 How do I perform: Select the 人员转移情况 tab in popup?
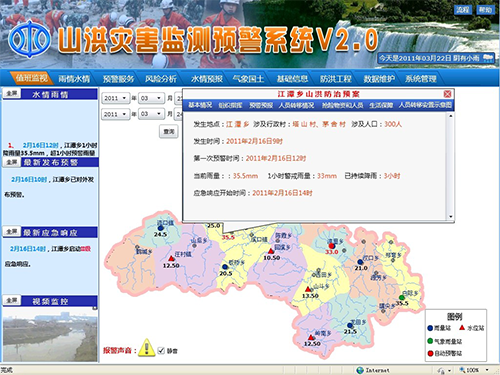click(x=296, y=105)
